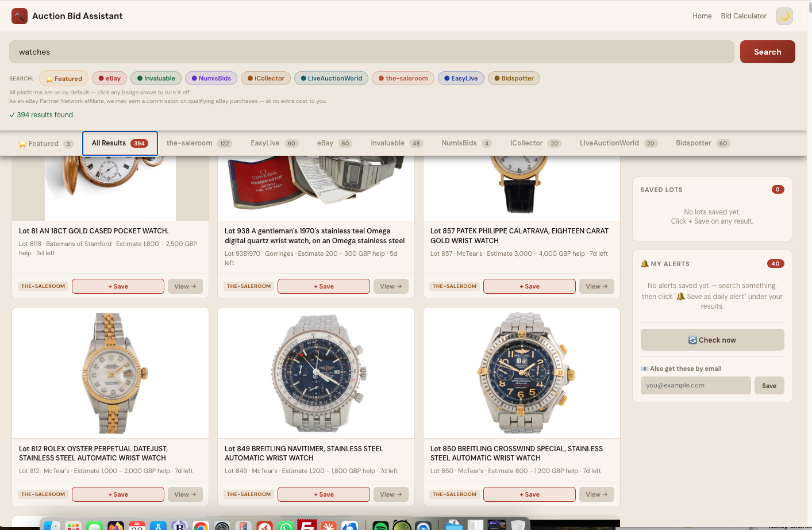Toggle the NumisBids platform badge
This screenshot has height=530, width=812.
(x=211, y=78)
